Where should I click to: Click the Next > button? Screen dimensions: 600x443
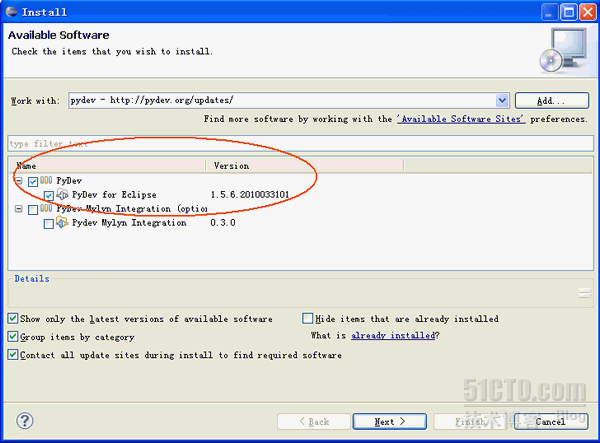point(390,422)
